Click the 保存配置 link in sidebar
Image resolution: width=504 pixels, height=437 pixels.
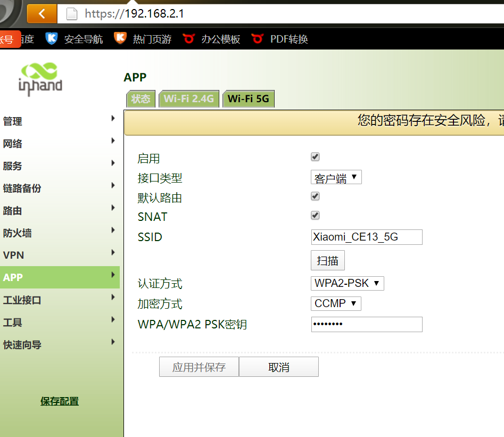(x=59, y=402)
